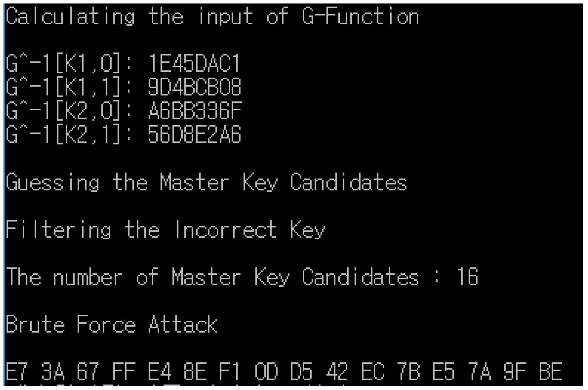Click the hex value 1E45DAC1
This screenshot has width=588, height=390.
pos(194,64)
